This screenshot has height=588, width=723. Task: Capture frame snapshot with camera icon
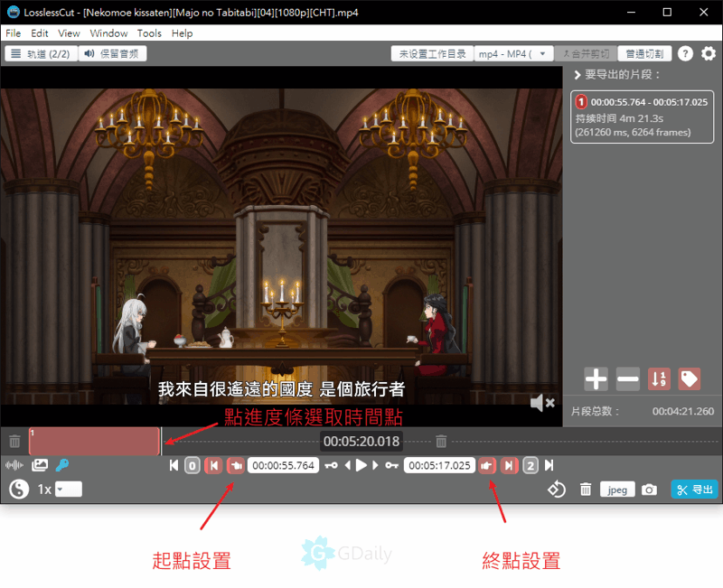649,490
